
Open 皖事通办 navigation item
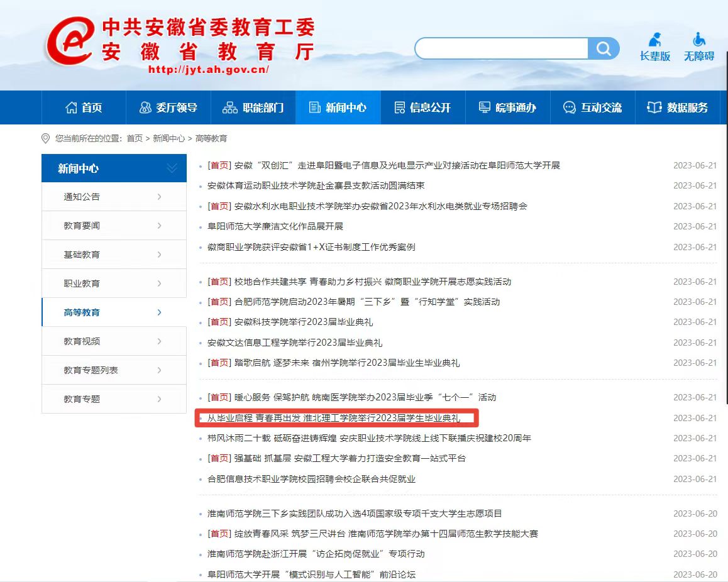pyautogui.click(x=507, y=107)
